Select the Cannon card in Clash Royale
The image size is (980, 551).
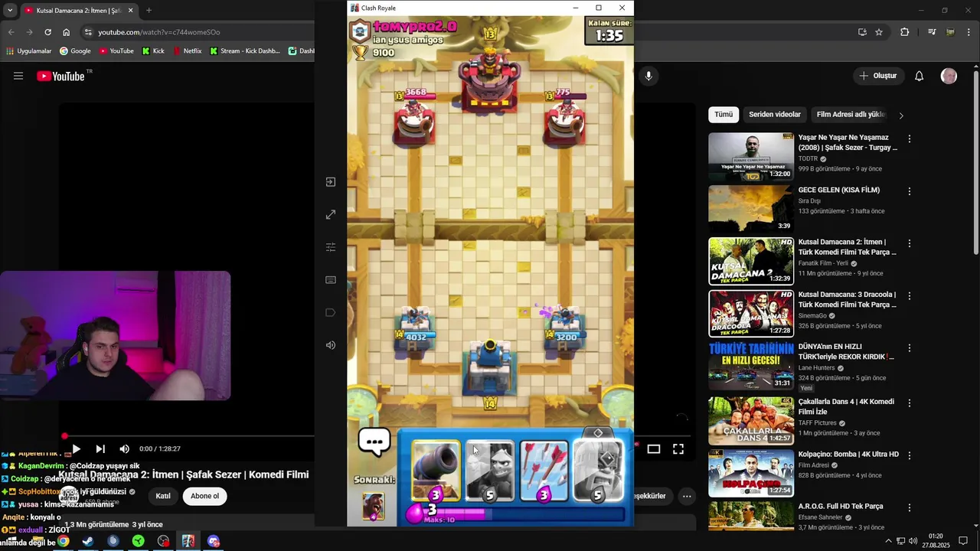click(436, 471)
